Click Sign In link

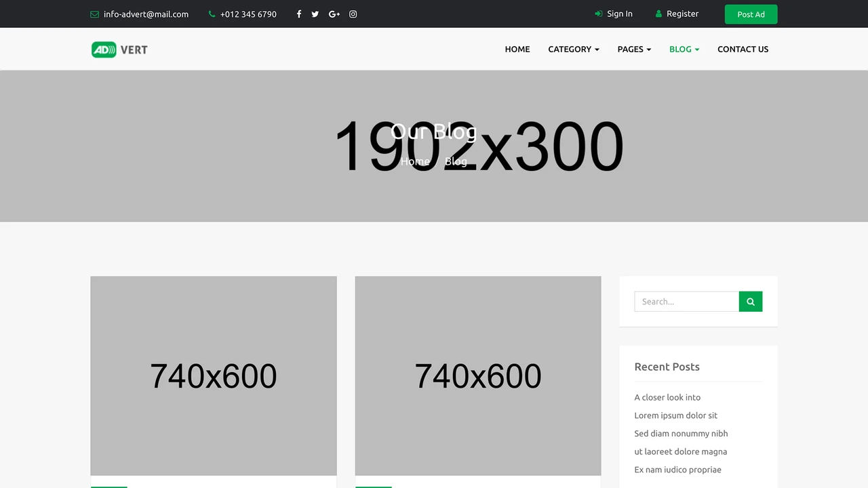click(x=614, y=14)
